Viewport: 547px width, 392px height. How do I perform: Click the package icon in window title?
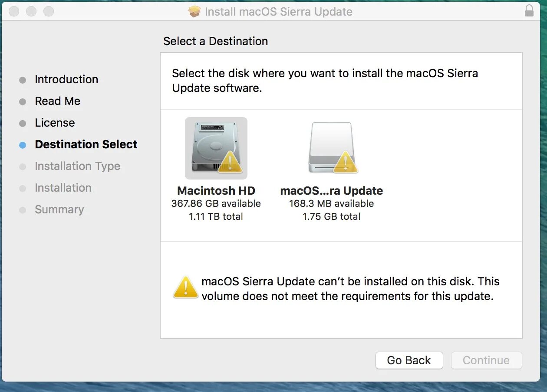coord(194,11)
